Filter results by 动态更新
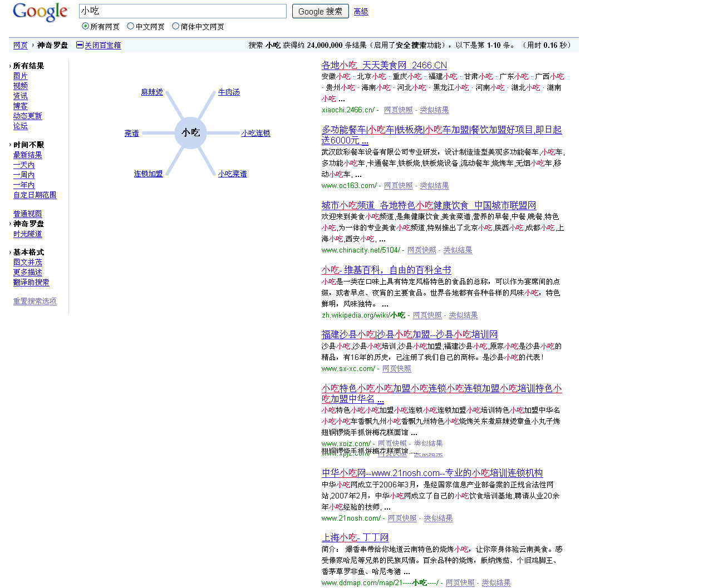The width and height of the screenshot is (703, 588). [27, 116]
